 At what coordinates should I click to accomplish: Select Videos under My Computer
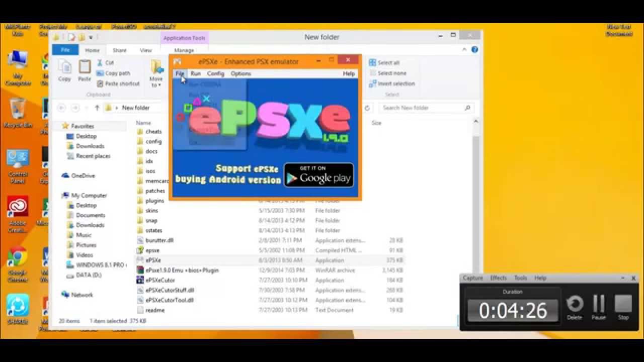pos(80,255)
